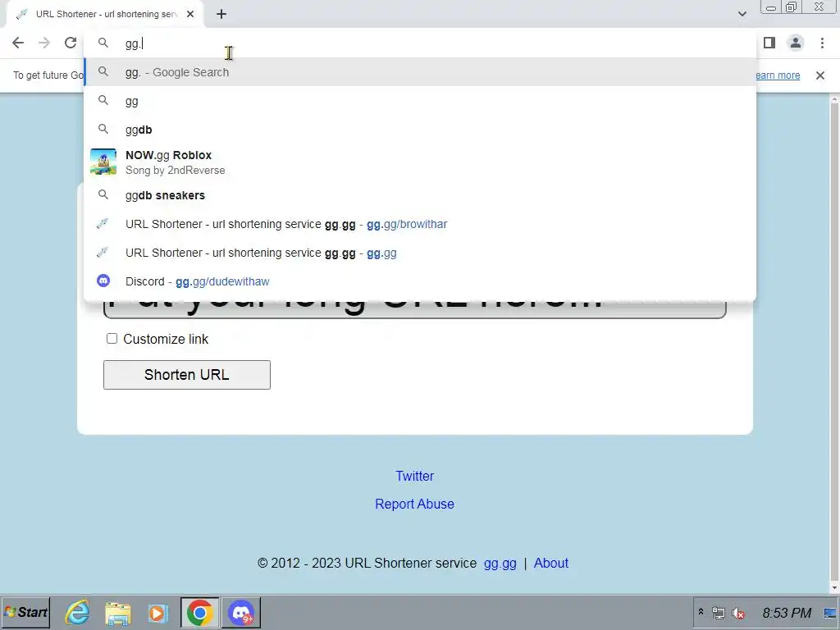Open the file explorer taskbar icon
The height and width of the screenshot is (630, 840).
118,613
